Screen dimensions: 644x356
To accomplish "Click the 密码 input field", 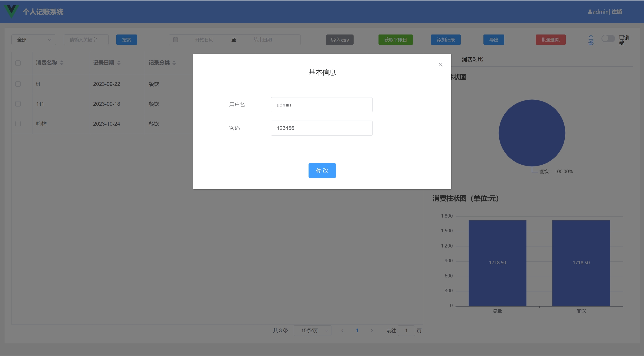I will pyautogui.click(x=321, y=128).
